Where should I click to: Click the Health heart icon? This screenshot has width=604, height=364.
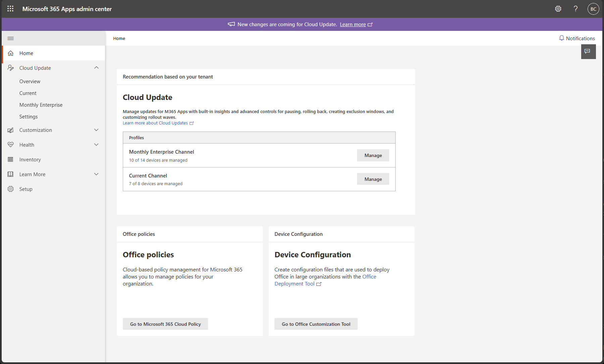tap(11, 145)
